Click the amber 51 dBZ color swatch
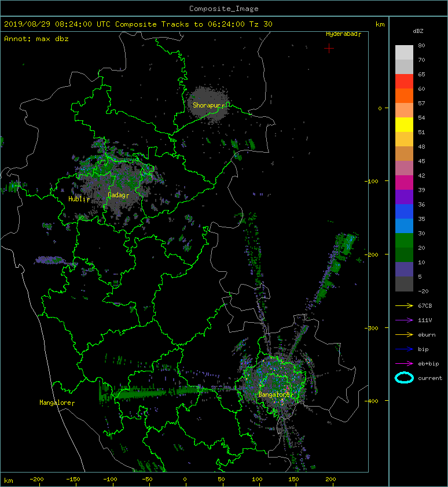 click(x=404, y=139)
